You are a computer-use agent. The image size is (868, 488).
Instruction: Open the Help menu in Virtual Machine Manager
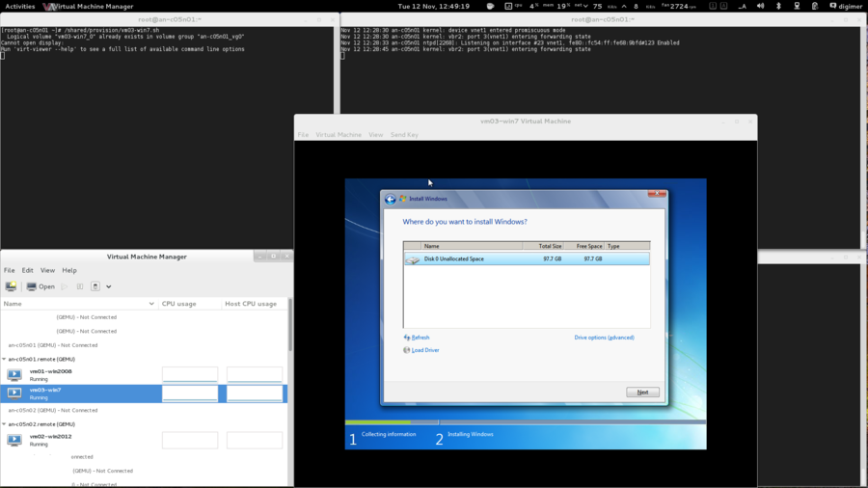[x=69, y=271]
